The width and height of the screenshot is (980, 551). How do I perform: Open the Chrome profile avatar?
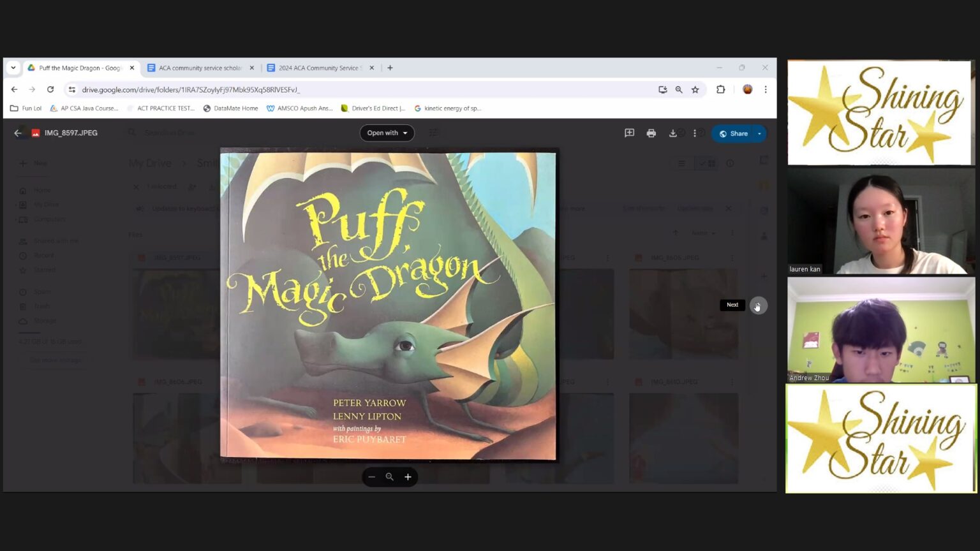747,89
